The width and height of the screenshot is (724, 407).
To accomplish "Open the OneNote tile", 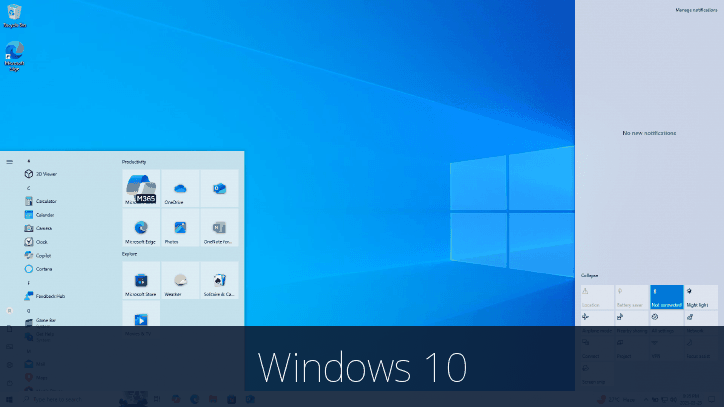I will (x=219, y=227).
